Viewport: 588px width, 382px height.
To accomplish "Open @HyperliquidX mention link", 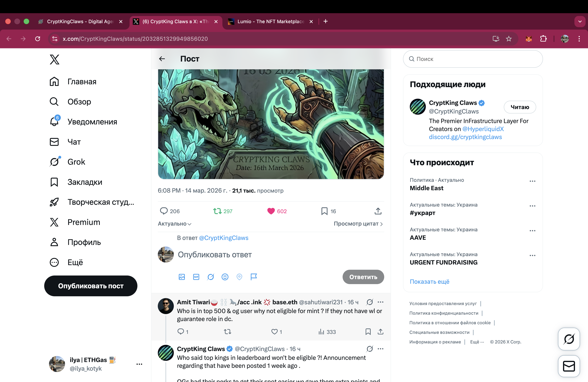I will [x=483, y=129].
